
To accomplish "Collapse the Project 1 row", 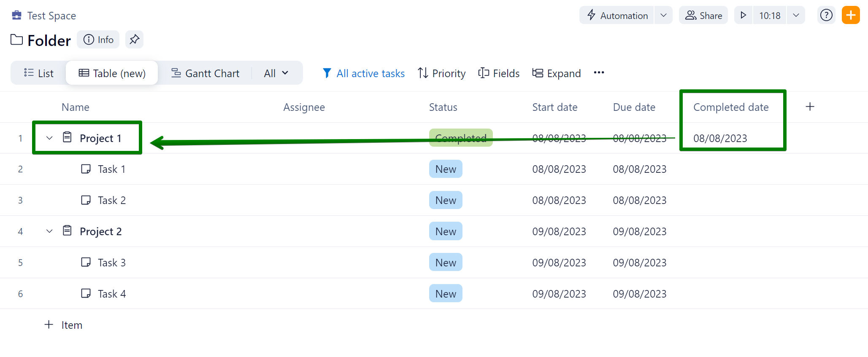I will click(49, 138).
